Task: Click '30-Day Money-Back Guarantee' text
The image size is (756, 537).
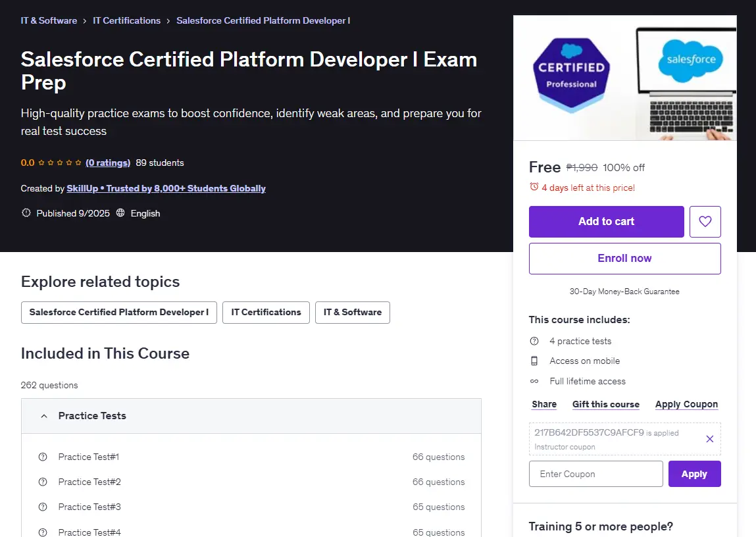Action: [x=624, y=291]
